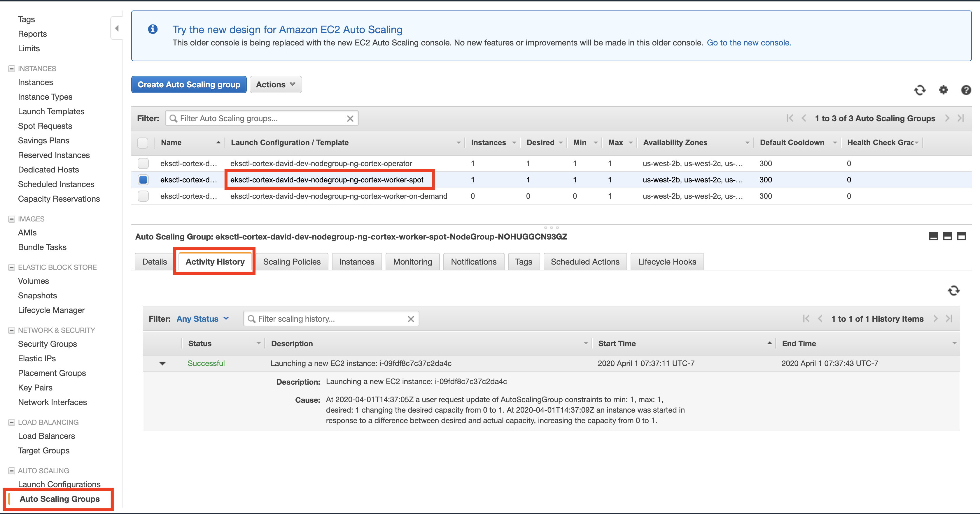The height and width of the screenshot is (514, 980).
Task: Open the help question mark icon
Action: click(965, 90)
